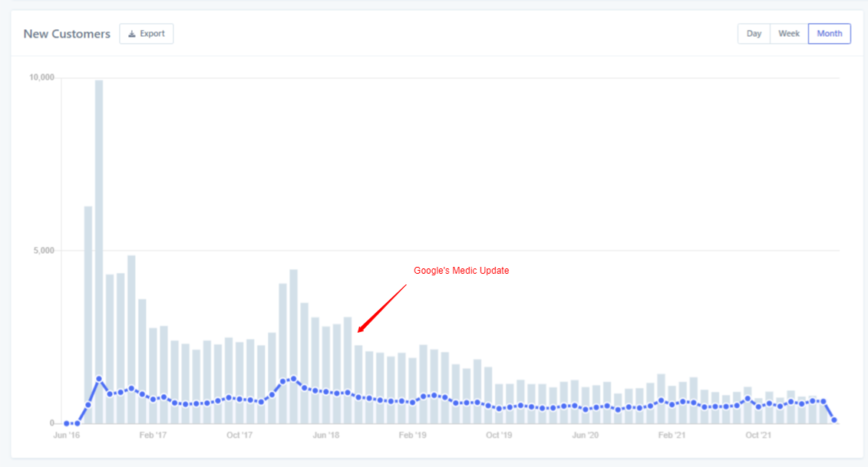Click the New Customers heading
This screenshot has width=868, height=467.
pos(67,34)
